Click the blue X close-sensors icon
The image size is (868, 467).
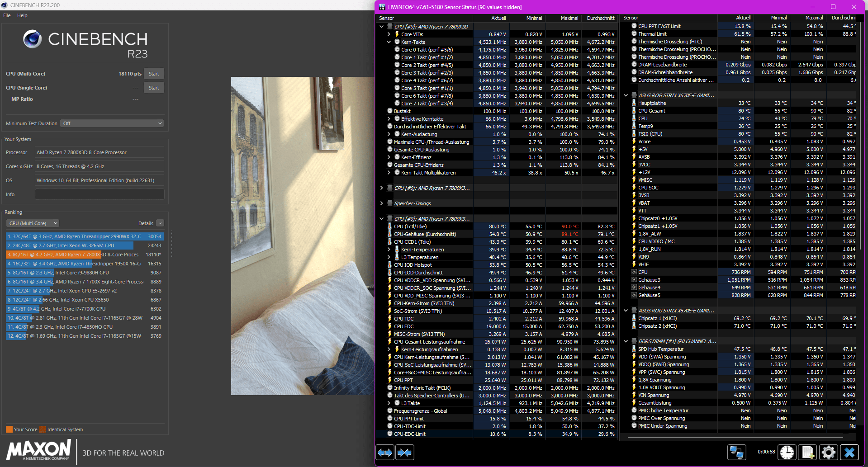tap(849, 452)
